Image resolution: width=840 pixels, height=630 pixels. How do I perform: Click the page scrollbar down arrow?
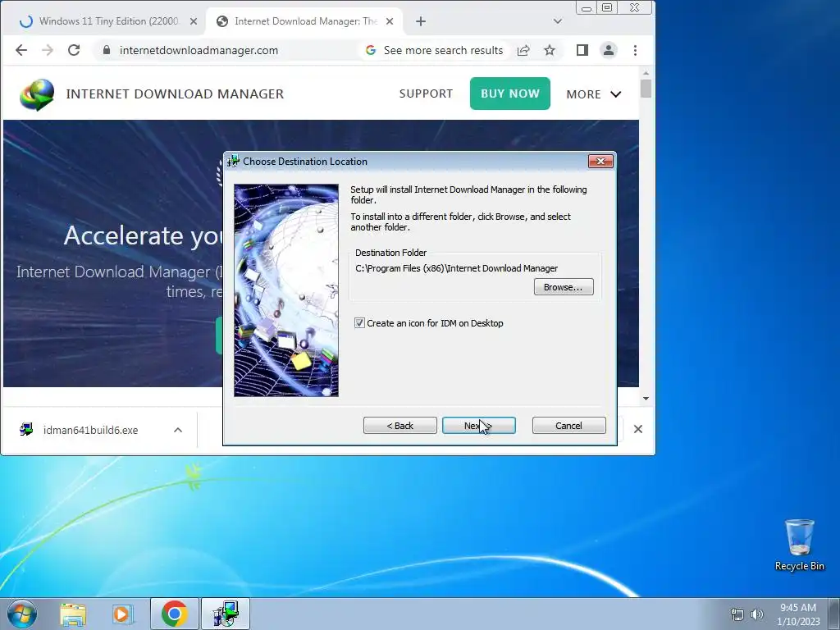[646, 398]
